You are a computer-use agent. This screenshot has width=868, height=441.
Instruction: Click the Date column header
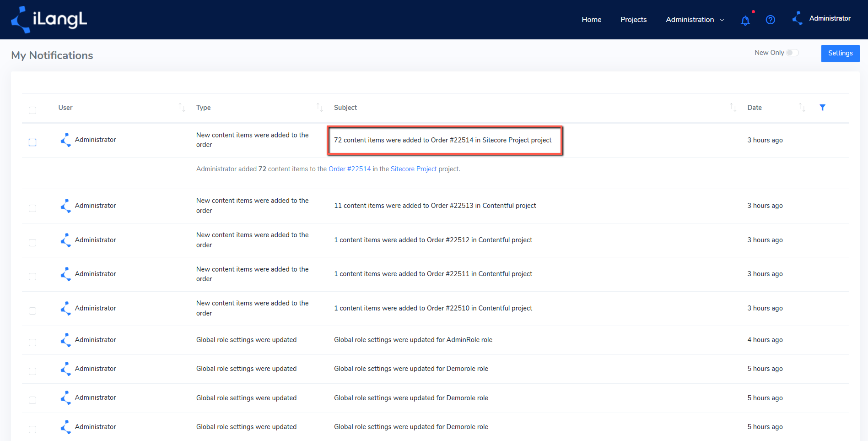755,108
